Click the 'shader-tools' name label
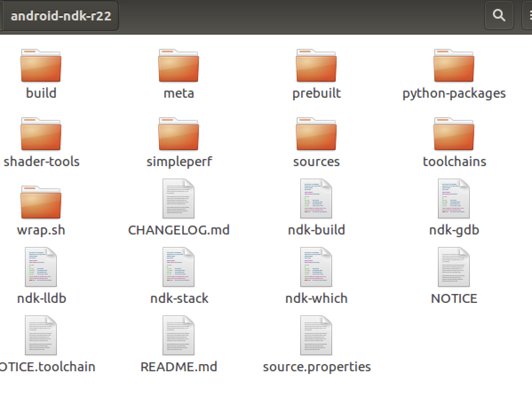 pos(41,162)
